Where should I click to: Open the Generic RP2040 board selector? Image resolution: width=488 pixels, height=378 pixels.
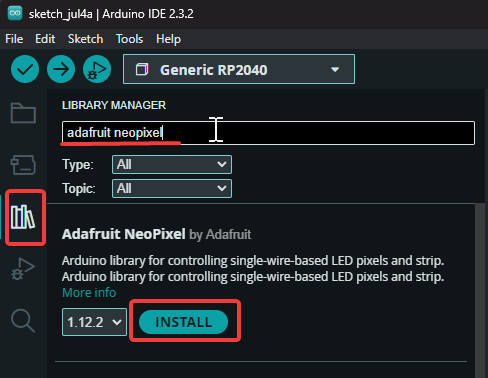(x=239, y=69)
